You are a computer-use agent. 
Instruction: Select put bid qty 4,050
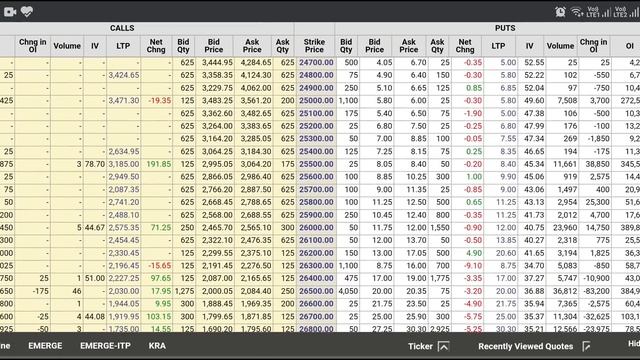(x=348, y=291)
